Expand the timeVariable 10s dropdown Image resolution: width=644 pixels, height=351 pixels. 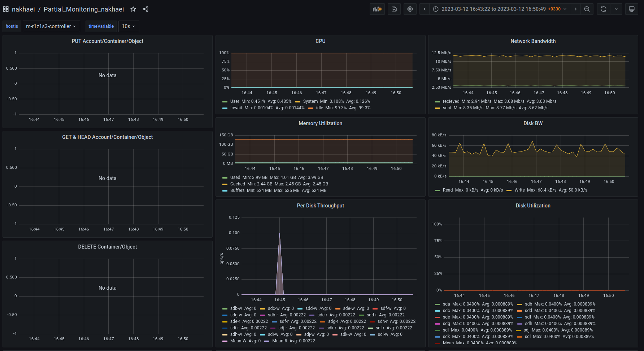pos(129,26)
